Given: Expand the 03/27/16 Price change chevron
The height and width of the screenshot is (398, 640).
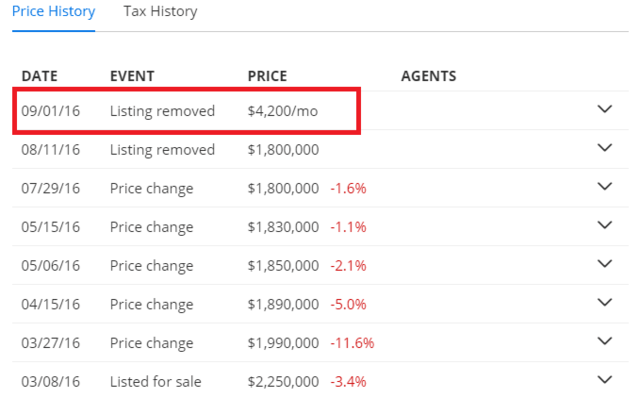Looking at the screenshot, I should coord(604,341).
